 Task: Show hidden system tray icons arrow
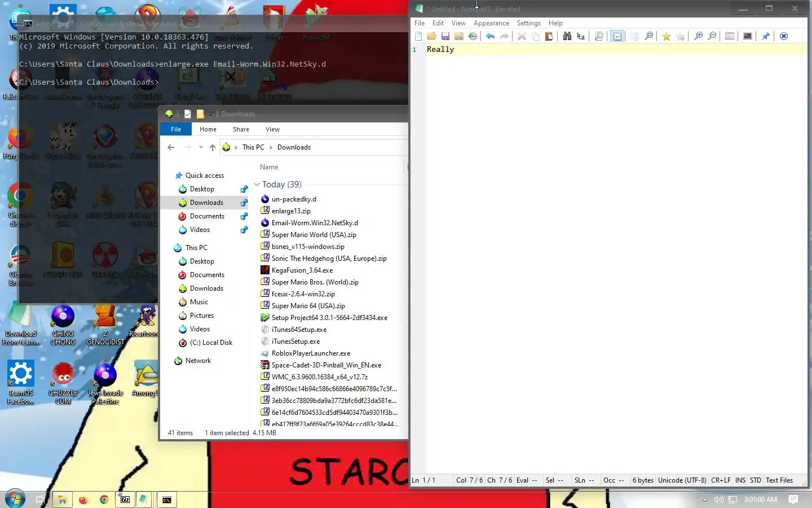pos(704,500)
